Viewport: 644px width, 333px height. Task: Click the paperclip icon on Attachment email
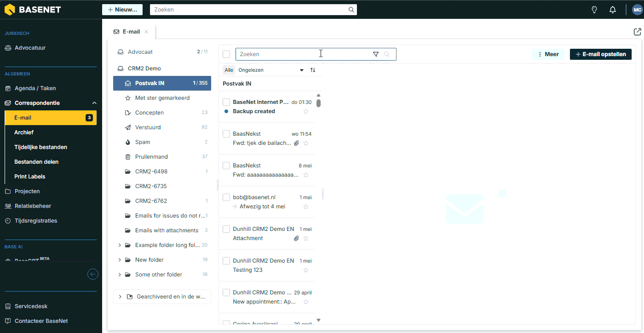296,238
